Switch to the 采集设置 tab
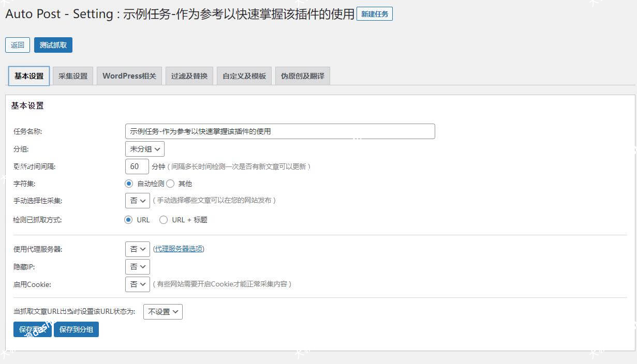Image resolution: width=637 pixels, height=364 pixels. [72, 75]
